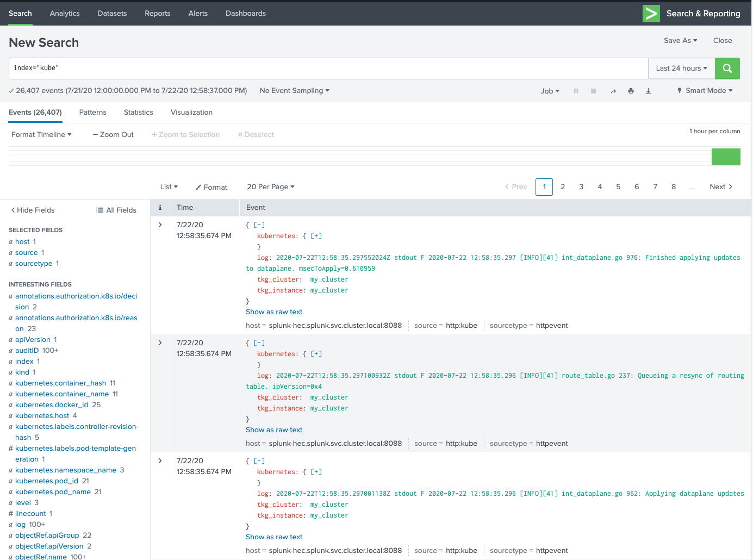Image resolution: width=753 pixels, height=560 pixels.
Task: Stop the search job
Action: click(593, 91)
